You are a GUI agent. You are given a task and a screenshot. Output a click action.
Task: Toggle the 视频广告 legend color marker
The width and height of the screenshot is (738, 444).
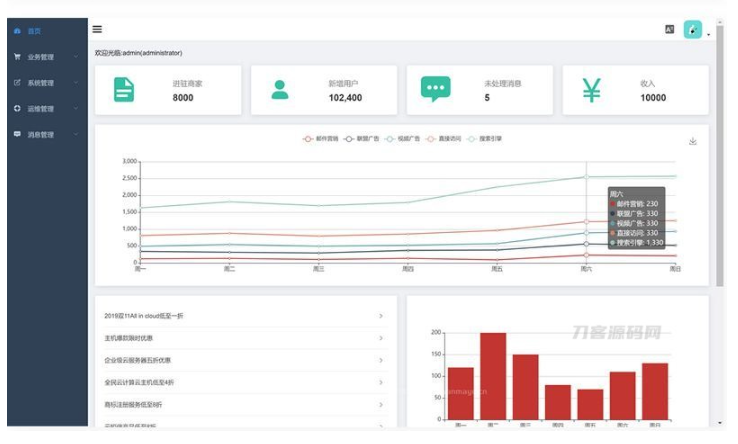tap(389, 138)
